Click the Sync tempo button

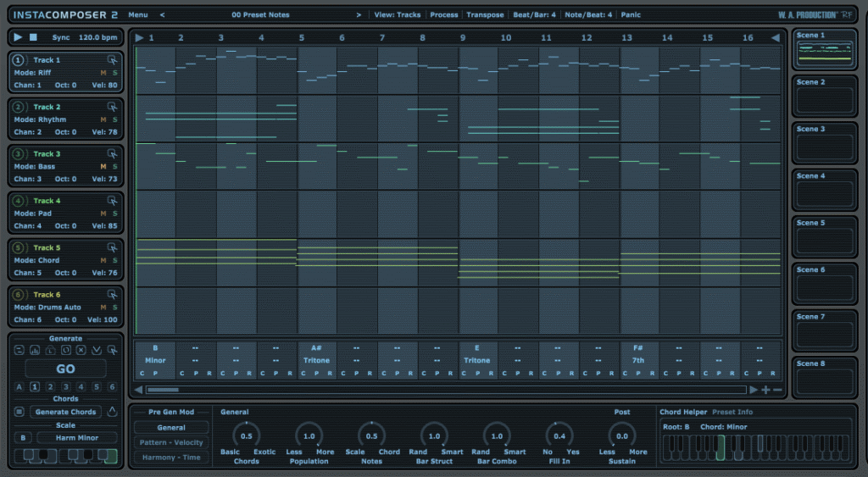coord(61,37)
